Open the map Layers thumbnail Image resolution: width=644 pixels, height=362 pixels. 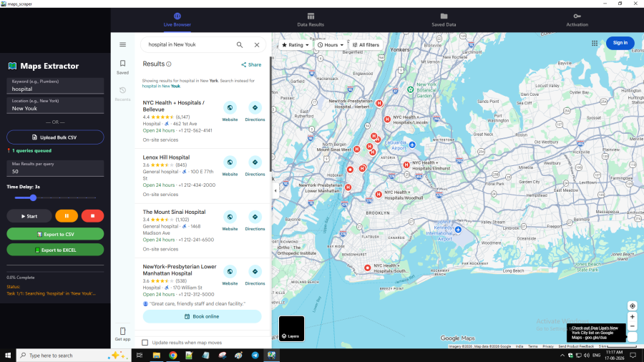tap(292, 328)
